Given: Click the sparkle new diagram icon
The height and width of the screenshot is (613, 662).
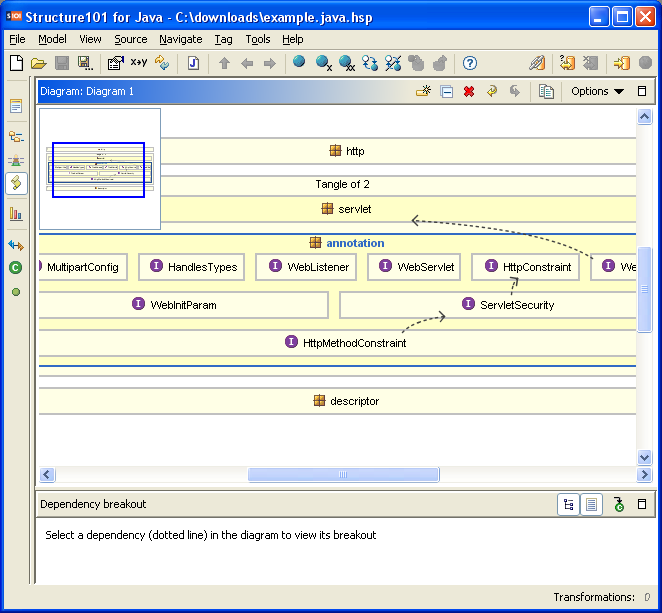Looking at the screenshot, I should 423,91.
